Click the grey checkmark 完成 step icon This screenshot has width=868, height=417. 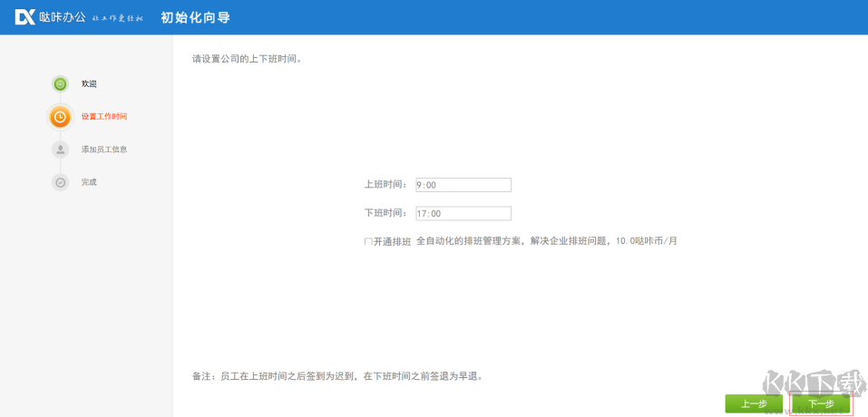coord(61,182)
